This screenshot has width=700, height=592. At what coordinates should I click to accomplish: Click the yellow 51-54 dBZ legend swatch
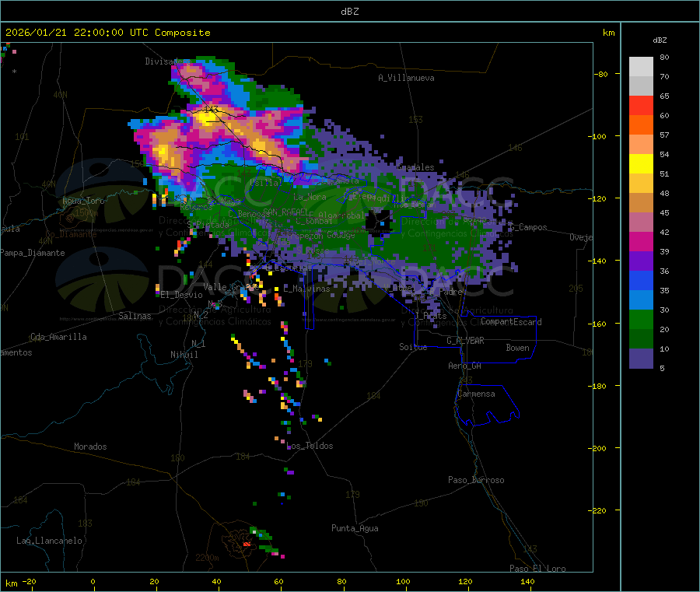tap(641, 164)
